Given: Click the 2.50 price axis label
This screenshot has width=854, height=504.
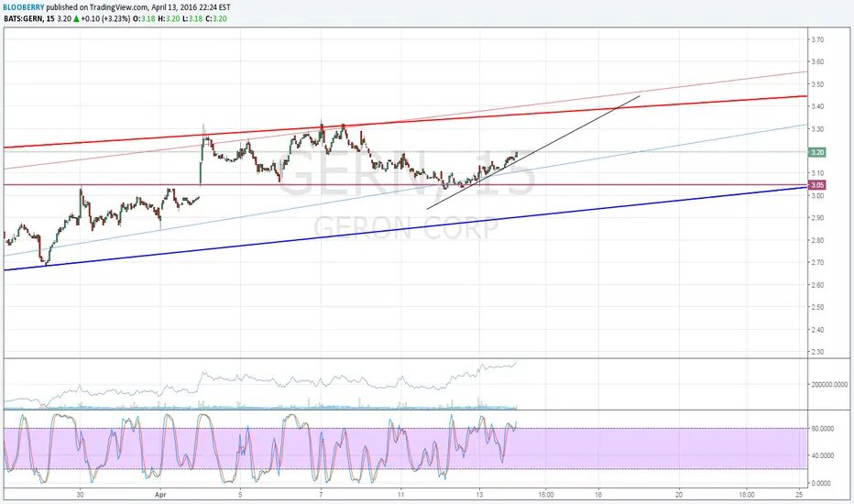Looking at the screenshot, I should tap(817, 307).
